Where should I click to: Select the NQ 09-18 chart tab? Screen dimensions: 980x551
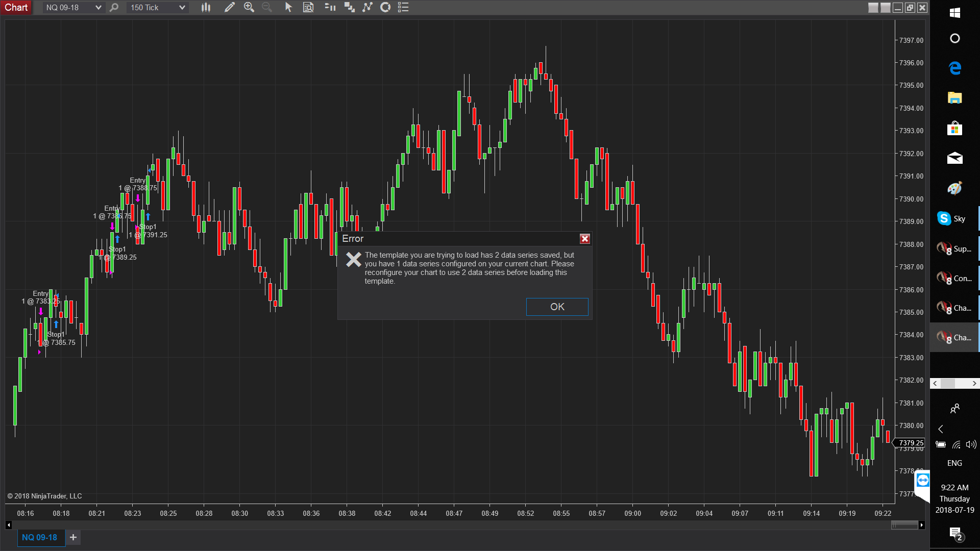coord(40,537)
